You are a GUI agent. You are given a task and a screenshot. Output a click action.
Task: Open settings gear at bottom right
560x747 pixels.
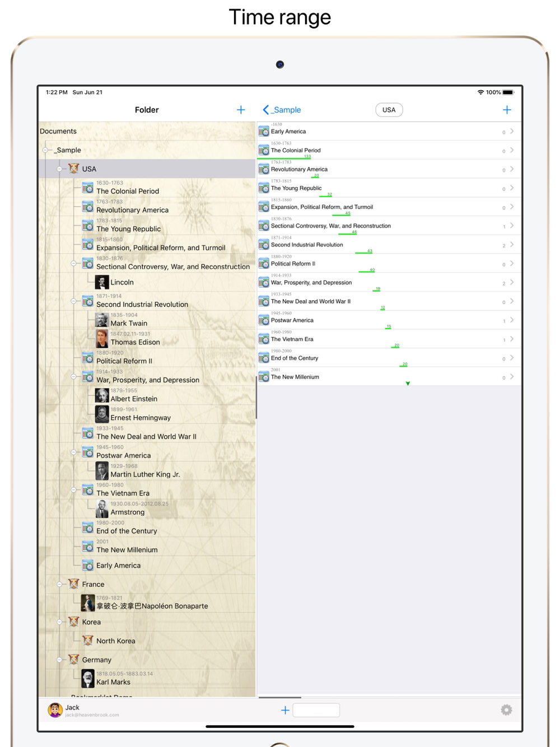[x=506, y=710]
